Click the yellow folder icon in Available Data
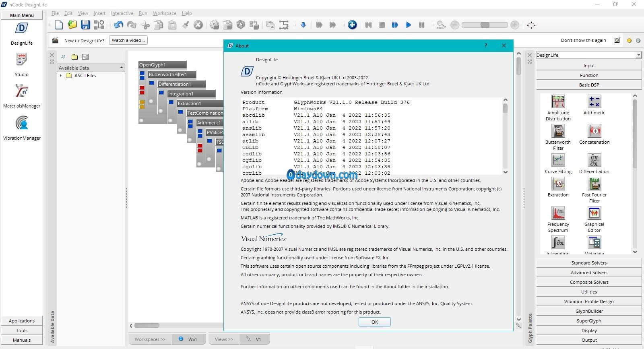 tap(74, 57)
